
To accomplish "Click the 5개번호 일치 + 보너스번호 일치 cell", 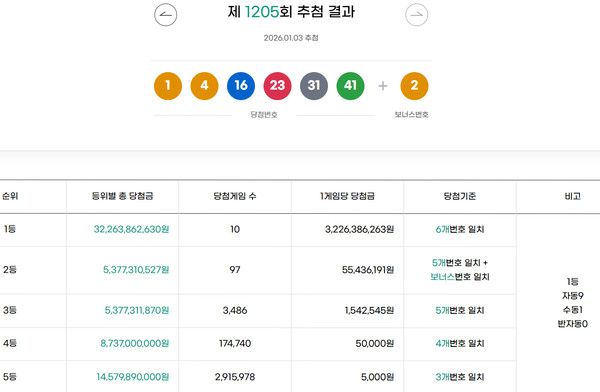I will click(x=460, y=270).
